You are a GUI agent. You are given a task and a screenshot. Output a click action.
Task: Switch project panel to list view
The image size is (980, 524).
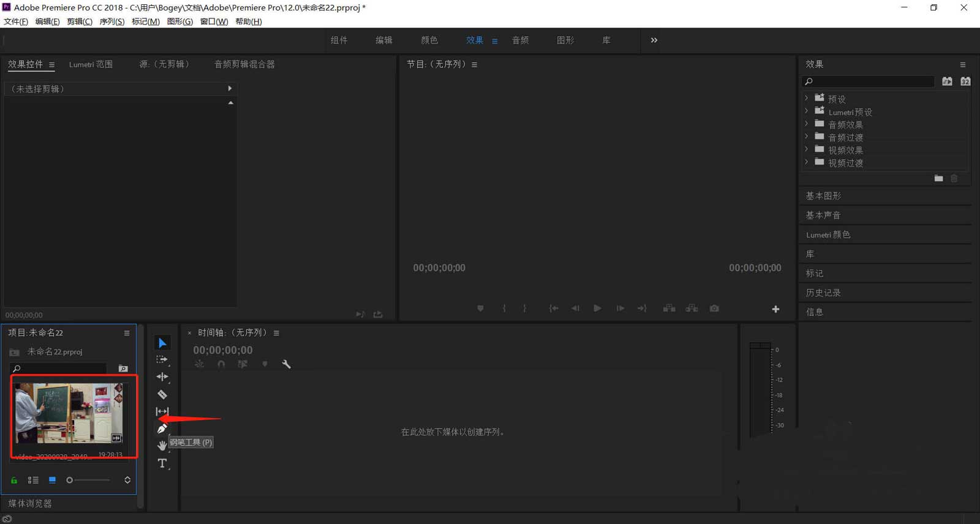[x=33, y=481]
